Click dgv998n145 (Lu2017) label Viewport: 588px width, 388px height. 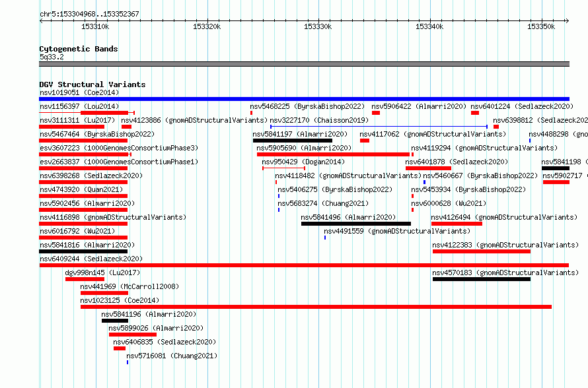[102, 273]
